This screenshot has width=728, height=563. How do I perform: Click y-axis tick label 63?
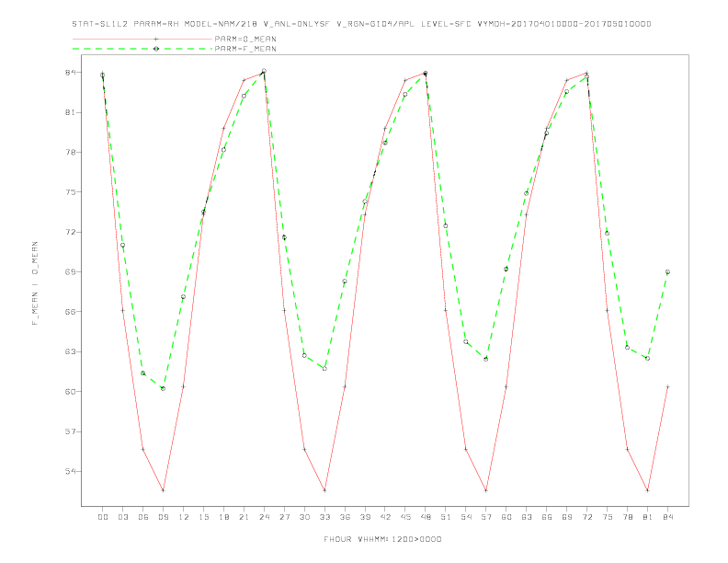coord(71,351)
